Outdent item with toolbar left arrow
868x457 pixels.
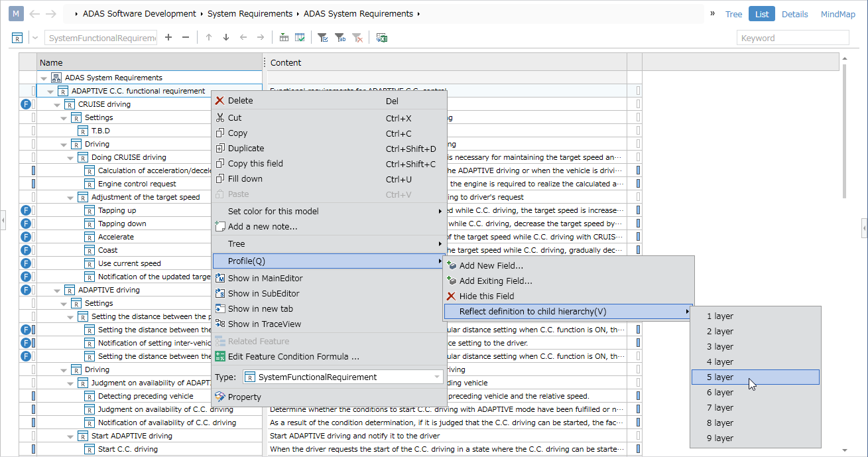[243, 38]
